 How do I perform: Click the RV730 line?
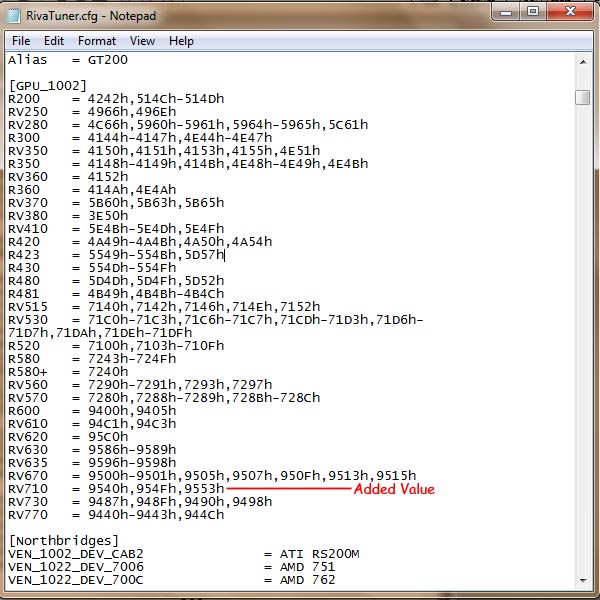[140, 502]
